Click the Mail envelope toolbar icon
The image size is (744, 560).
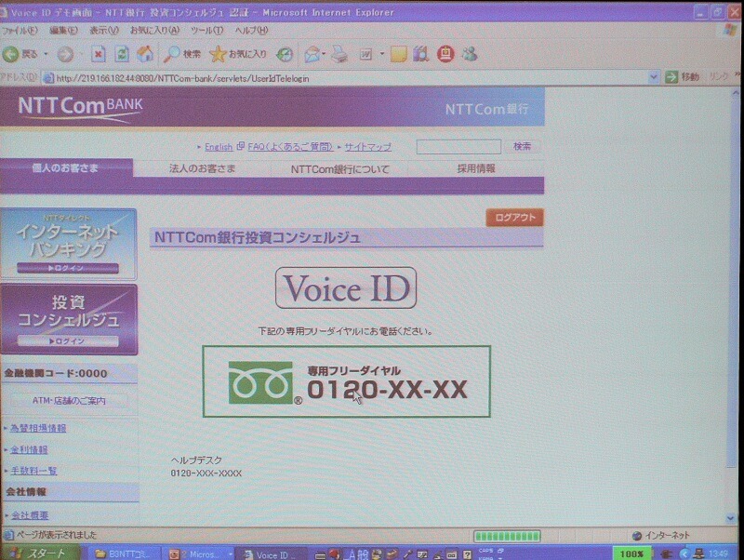pos(312,55)
